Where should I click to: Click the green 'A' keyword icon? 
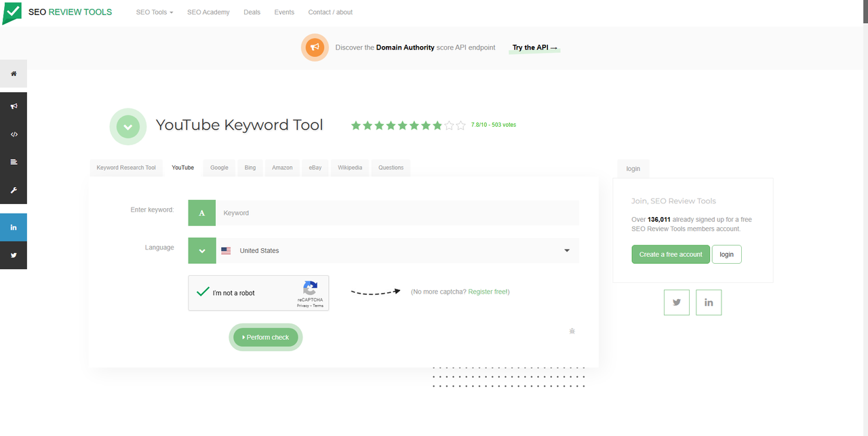(x=201, y=213)
